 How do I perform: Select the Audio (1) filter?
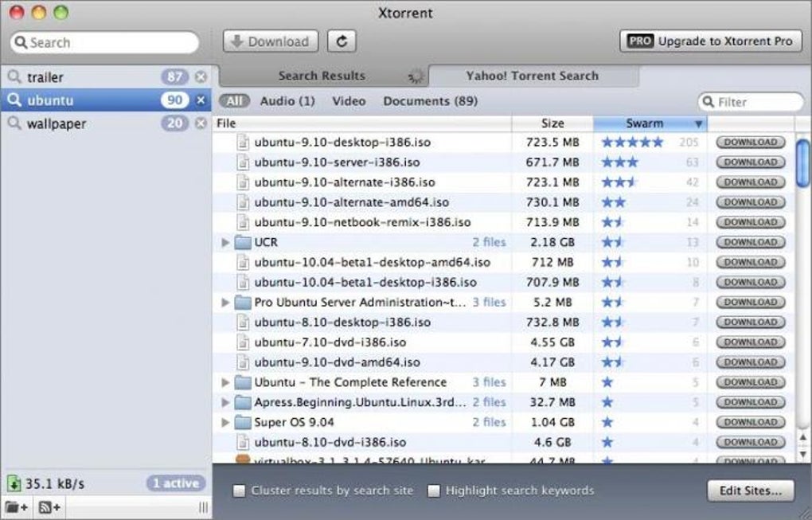coord(287,101)
